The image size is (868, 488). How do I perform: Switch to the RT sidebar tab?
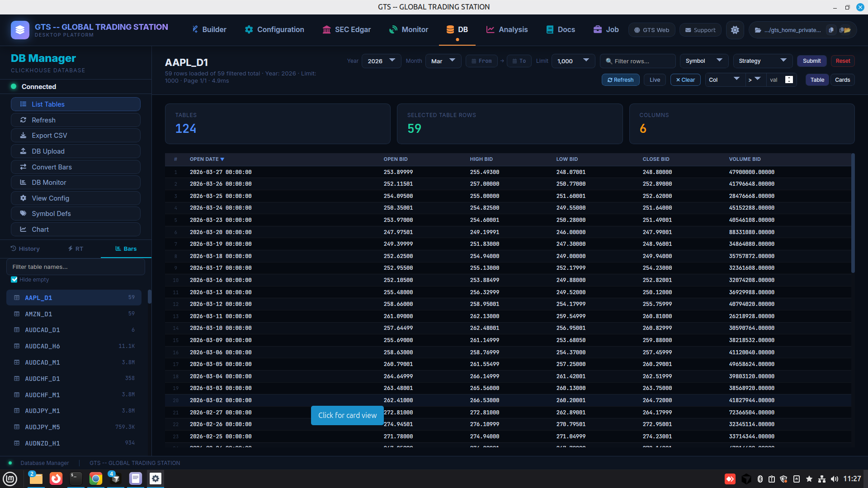75,249
